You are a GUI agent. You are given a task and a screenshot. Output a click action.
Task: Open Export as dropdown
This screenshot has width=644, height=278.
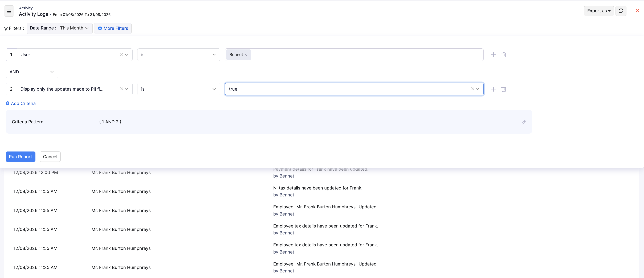(598, 11)
